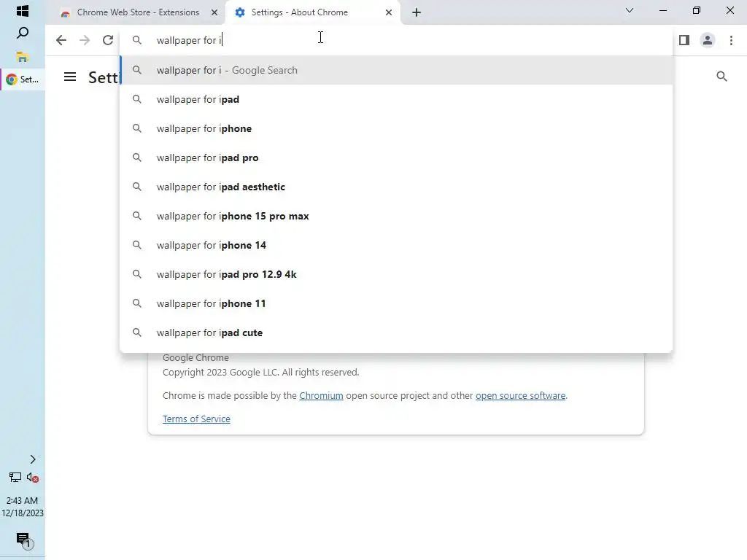747x560 pixels.
Task: Click the Chrome back arrow button
Action: 61,41
